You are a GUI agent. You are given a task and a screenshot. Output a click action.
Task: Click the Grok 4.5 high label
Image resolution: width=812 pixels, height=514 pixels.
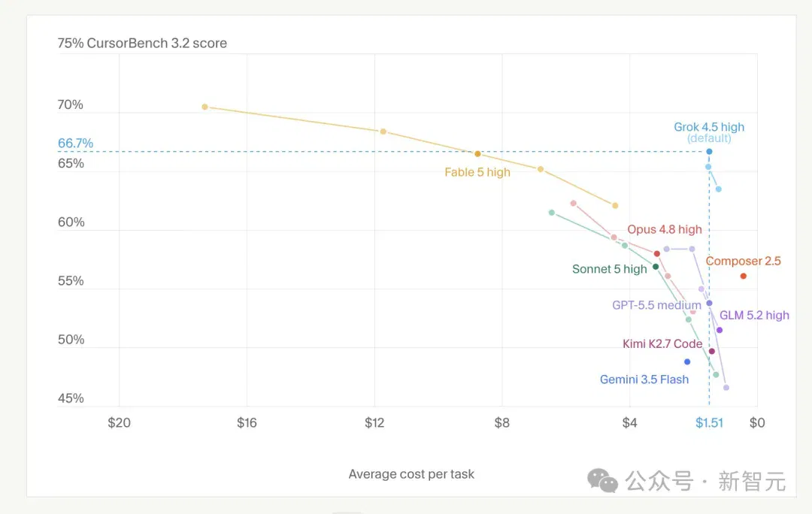pyautogui.click(x=709, y=127)
